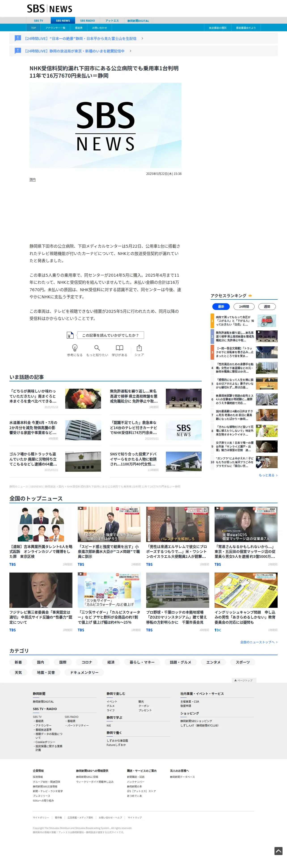Open サイトポリシー footer link
Screen dimensions: 287x868
pos(41,817)
